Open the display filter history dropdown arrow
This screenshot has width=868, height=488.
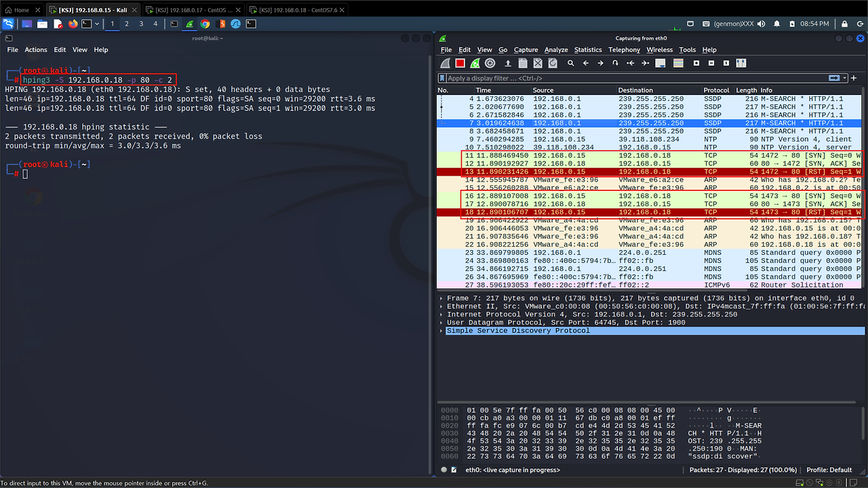(844, 78)
